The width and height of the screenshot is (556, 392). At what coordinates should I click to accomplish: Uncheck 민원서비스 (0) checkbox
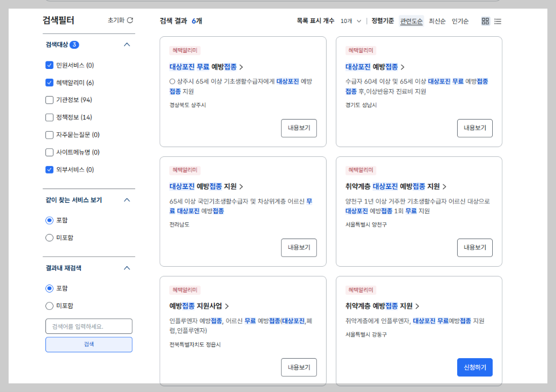[x=49, y=65]
